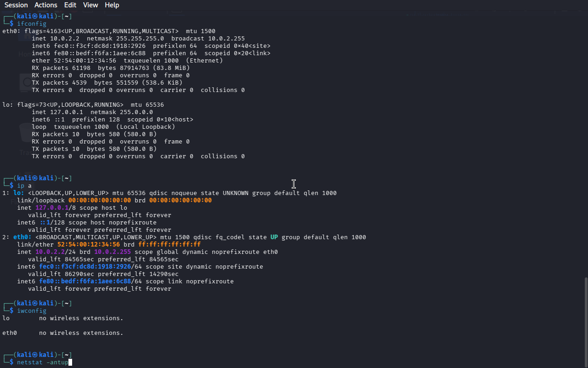This screenshot has width=588, height=368.
Task: Open the View menu
Action: tap(90, 5)
